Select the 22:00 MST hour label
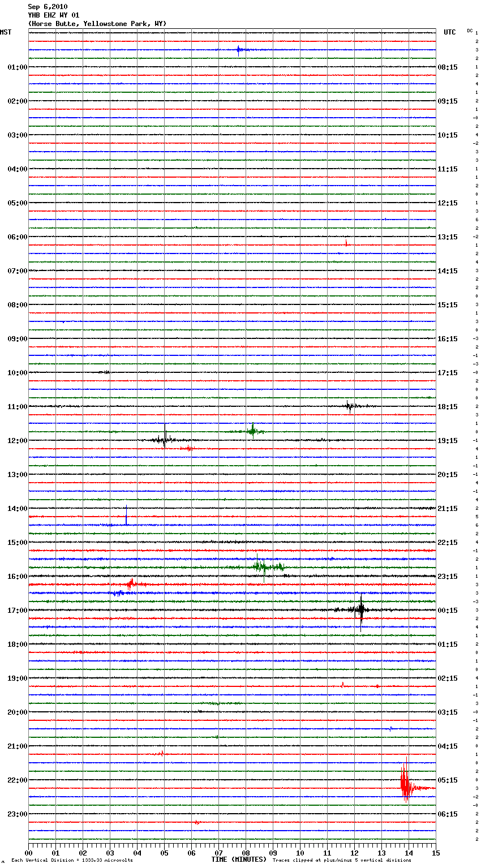This screenshot has width=481, height=868. 18,780
